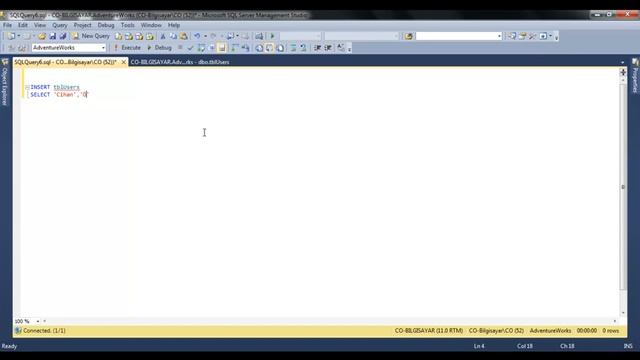Toggle IntelliSense Enabled highlighted button
Viewport: 640px width, 360px height.
222,48
